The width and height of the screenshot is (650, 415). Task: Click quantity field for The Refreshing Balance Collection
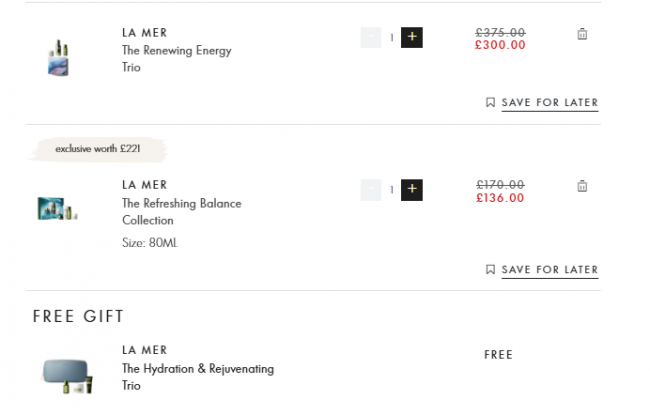tap(391, 190)
